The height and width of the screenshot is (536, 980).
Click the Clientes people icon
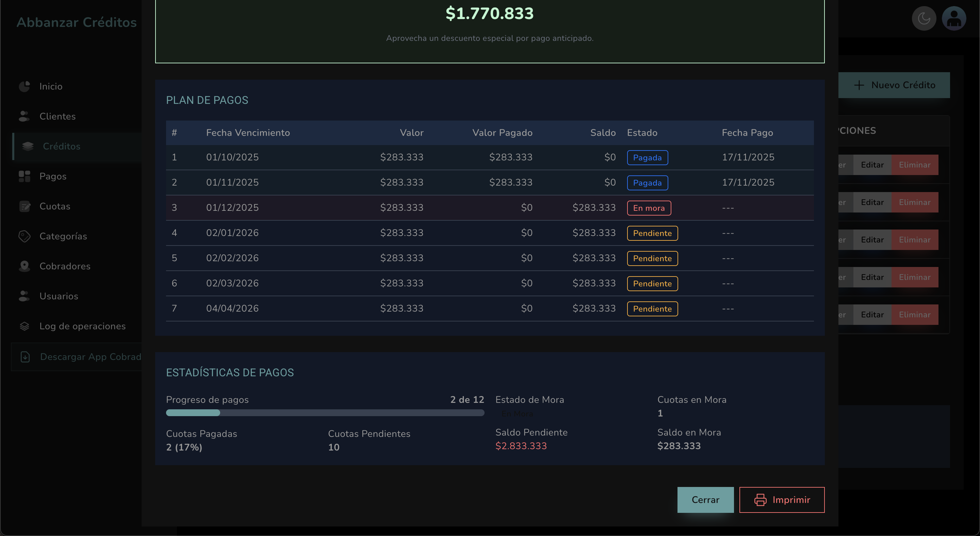(x=24, y=116)
